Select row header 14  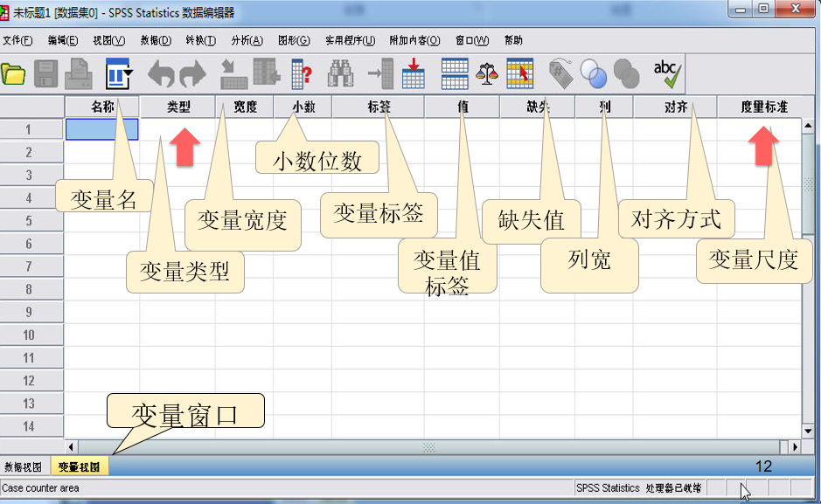click(x=32, y=426)
